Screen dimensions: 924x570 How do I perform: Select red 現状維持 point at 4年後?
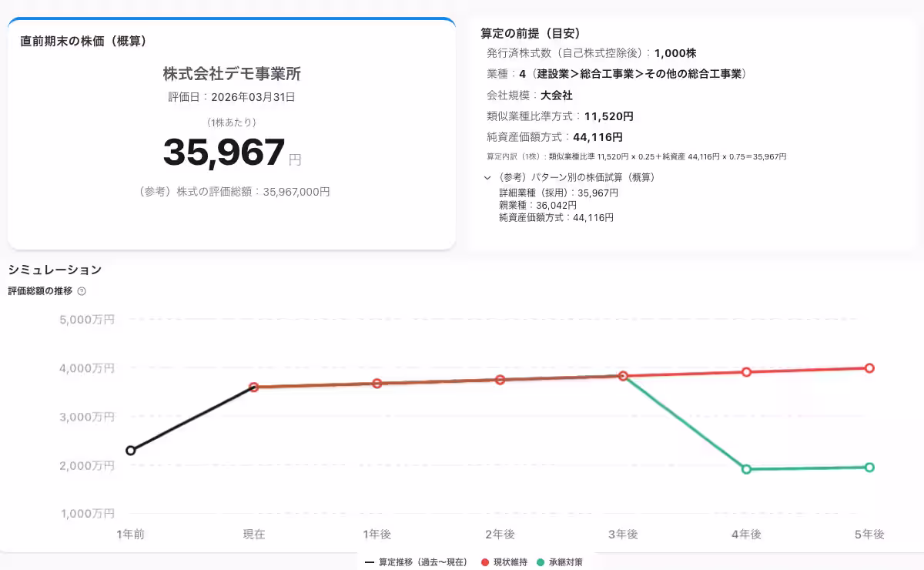click(x=746, y=372)
